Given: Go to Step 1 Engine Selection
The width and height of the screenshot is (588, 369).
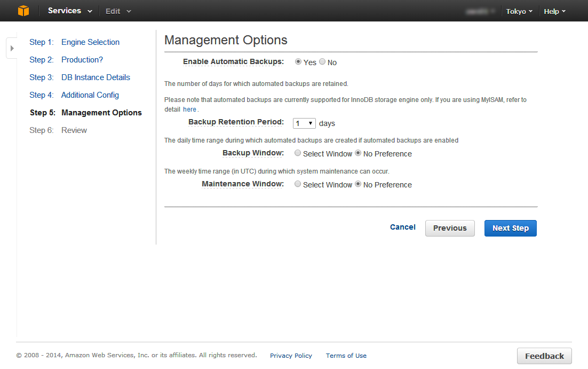Looking at the screenshot, I should click(90, 42).
